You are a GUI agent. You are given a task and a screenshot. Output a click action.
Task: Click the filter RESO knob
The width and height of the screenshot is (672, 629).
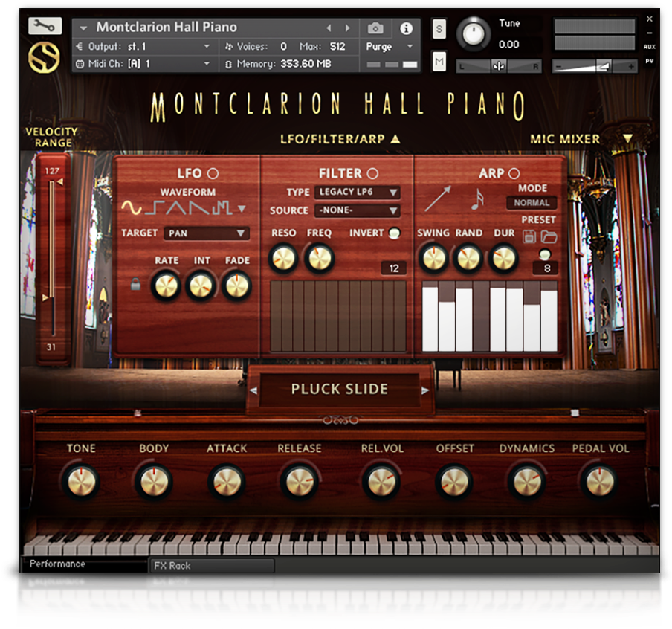coord(283,259)
